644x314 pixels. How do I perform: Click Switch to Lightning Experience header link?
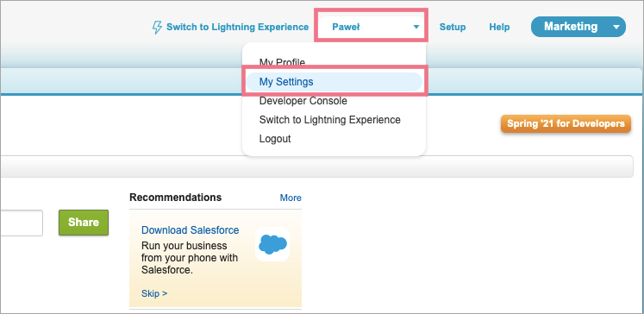tap(237, 27)
